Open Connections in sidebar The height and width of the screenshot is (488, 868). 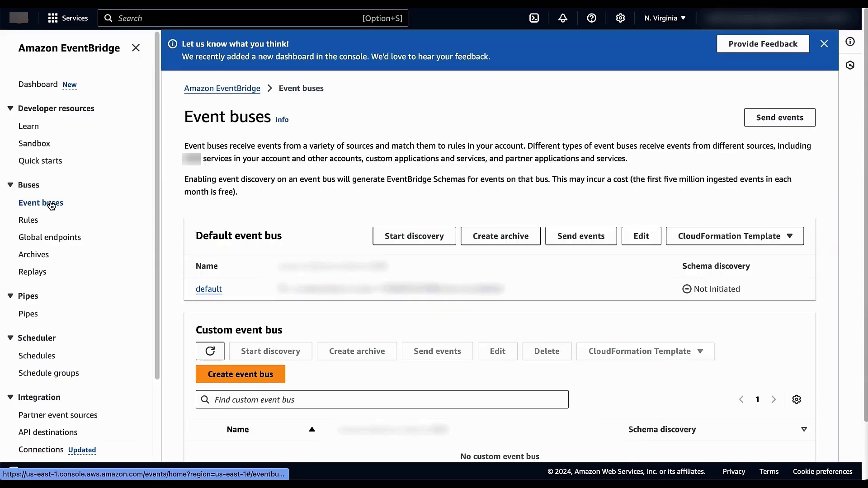pos(41,449)
